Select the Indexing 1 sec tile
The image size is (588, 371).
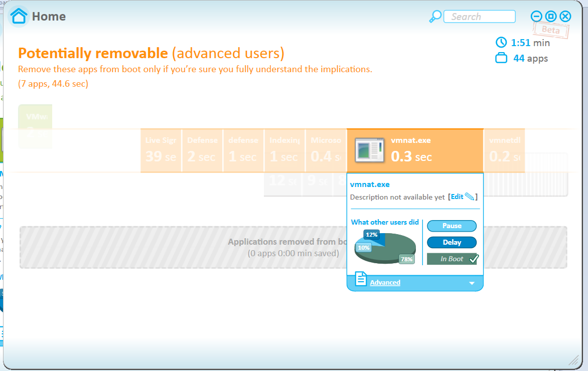coord(284,150)
